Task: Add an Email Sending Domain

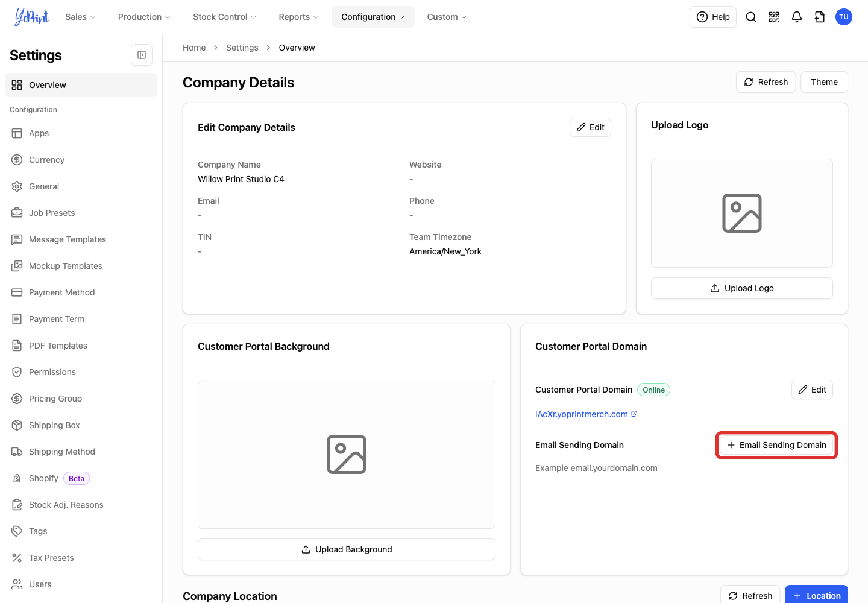Action: coord(776,445)
